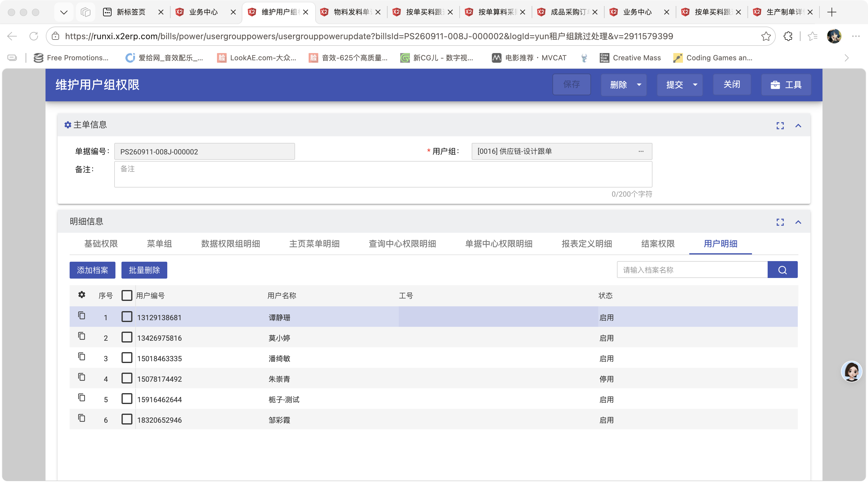Open browser tab overview icon
868x483 pixels.
pyautogui.click(x=86, y=12)
